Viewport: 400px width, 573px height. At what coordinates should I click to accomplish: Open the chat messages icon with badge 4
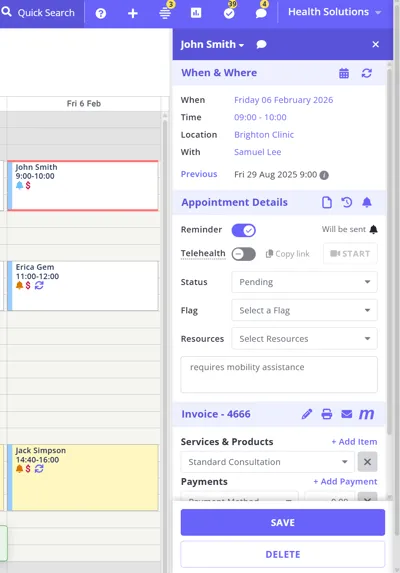pos(261,14)
